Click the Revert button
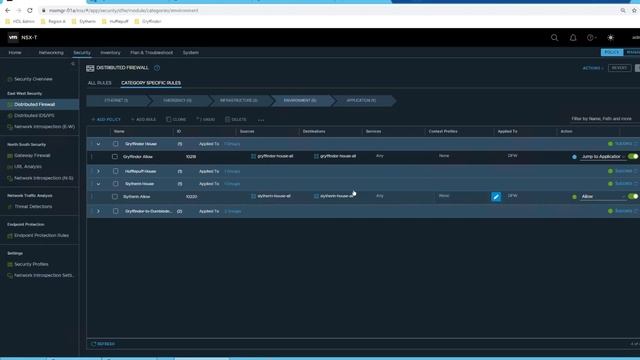640x360 pixels. (x=620, y=68)
